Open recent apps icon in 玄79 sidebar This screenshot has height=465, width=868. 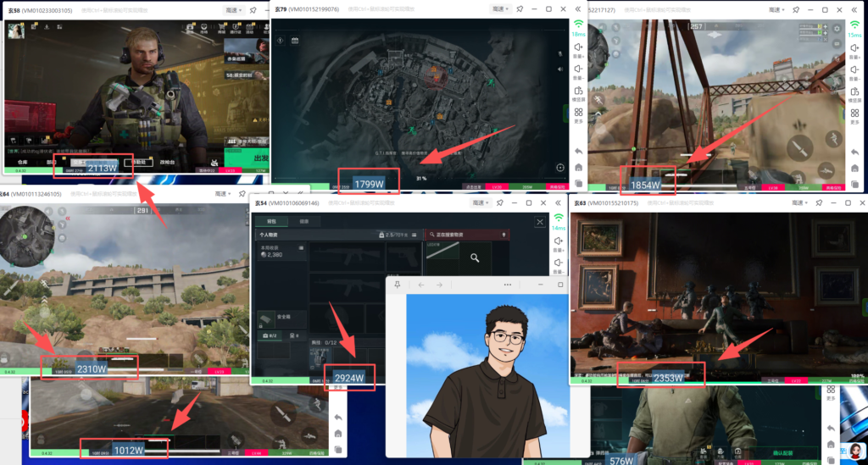[578, 183]
